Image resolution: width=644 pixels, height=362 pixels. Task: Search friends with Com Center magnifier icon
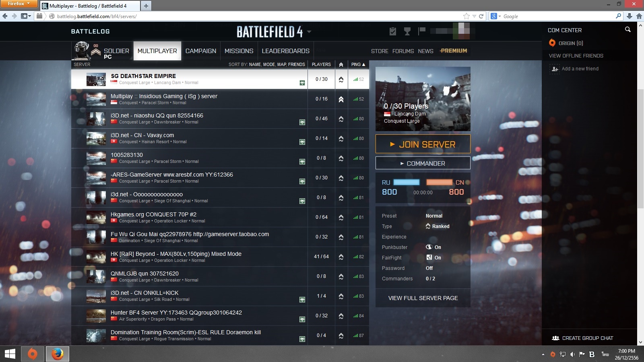[x=627, y=29]
